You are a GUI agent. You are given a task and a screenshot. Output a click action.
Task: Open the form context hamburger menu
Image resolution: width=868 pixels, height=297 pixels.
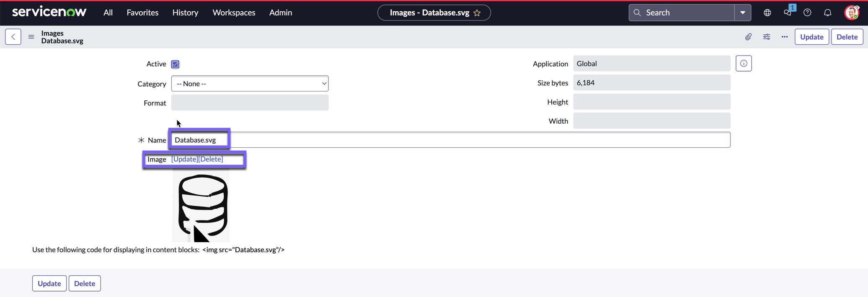(x=31, y=37)
